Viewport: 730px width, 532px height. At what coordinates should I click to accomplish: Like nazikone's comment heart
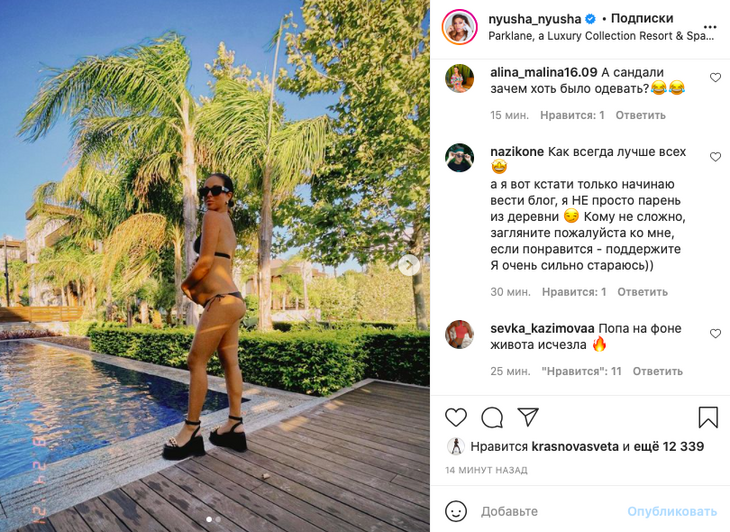point(715,157)
